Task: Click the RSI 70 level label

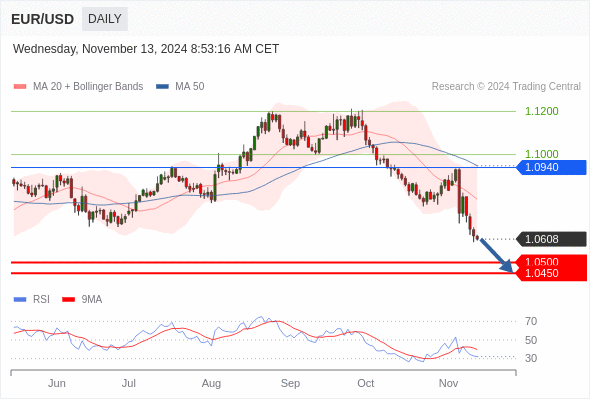Action: [x=531, y=321]
